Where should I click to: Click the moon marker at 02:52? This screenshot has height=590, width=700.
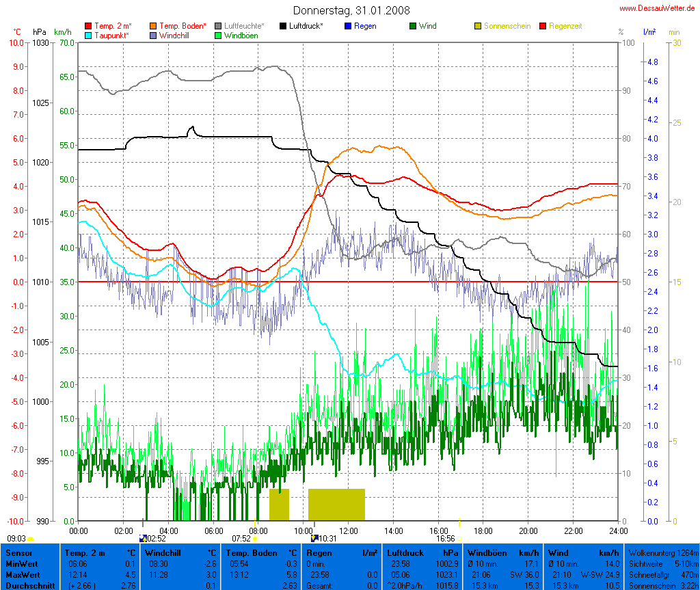[x=143, y=539]
